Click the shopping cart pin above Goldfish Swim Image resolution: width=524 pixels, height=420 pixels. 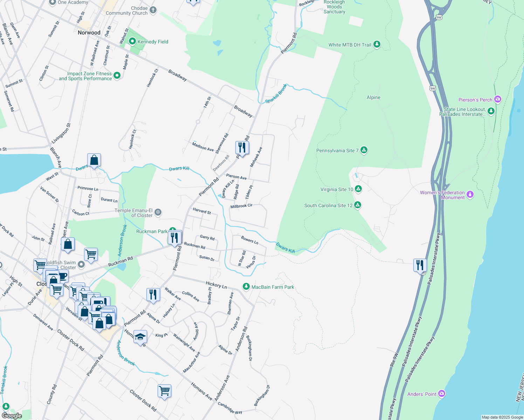(91, 255)
